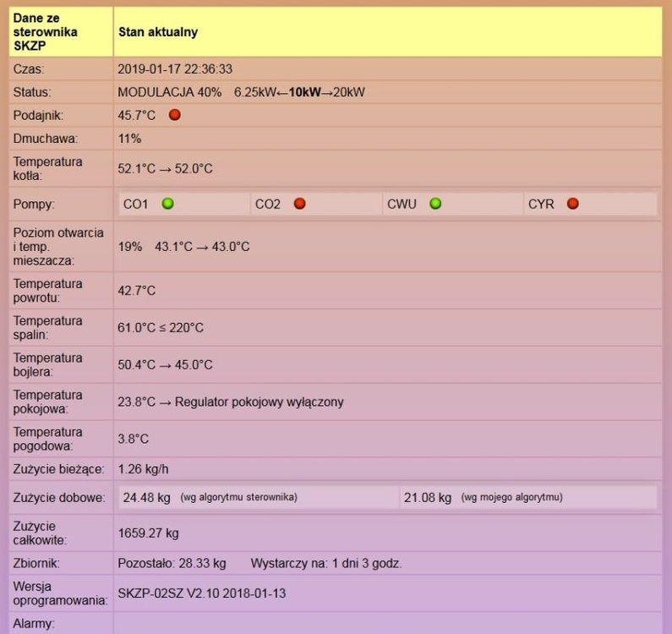Click the flue gas reading 61.0°C ≤ 220°C

point(160,328)
